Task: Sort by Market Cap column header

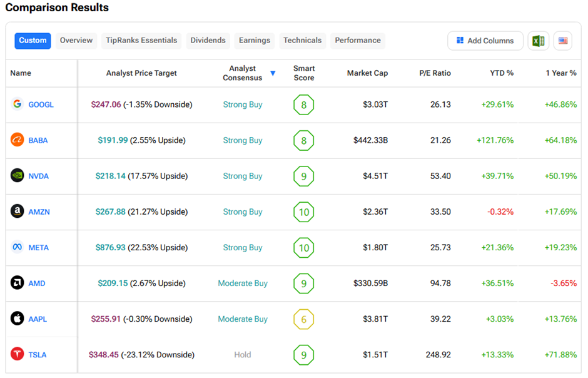Action: [367, 73]
